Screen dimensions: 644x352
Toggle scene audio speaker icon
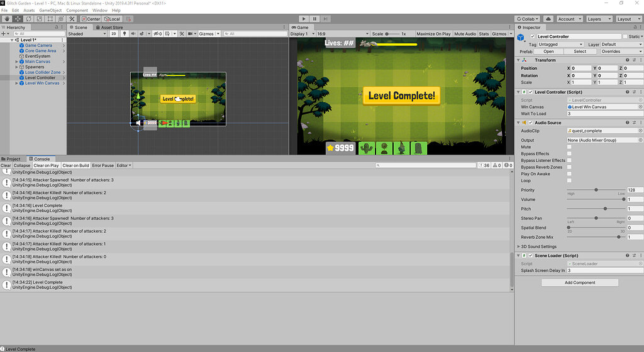pyautogui.click(x=133, y=34)
